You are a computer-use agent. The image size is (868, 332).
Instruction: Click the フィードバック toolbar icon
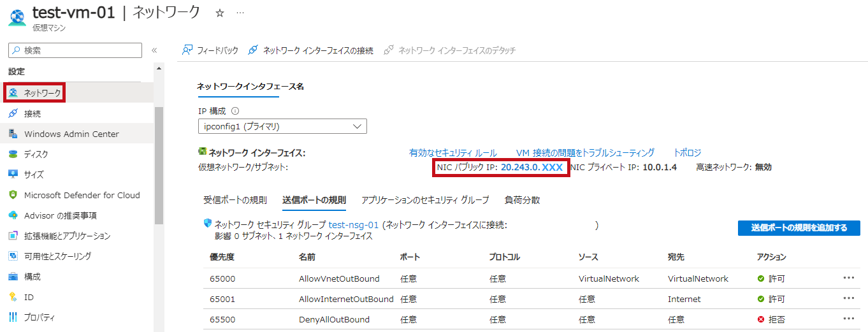[x=187, y=50]
